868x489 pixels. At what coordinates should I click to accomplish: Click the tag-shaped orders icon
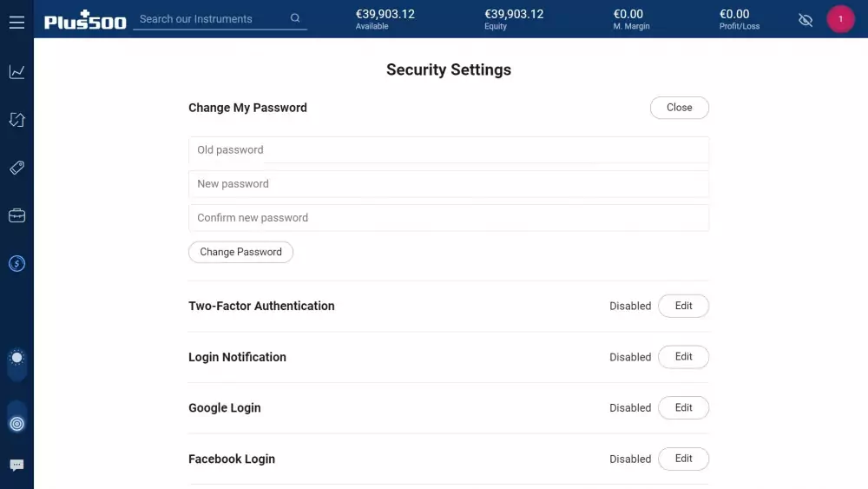pyautogui.click(x=16, y=168)
